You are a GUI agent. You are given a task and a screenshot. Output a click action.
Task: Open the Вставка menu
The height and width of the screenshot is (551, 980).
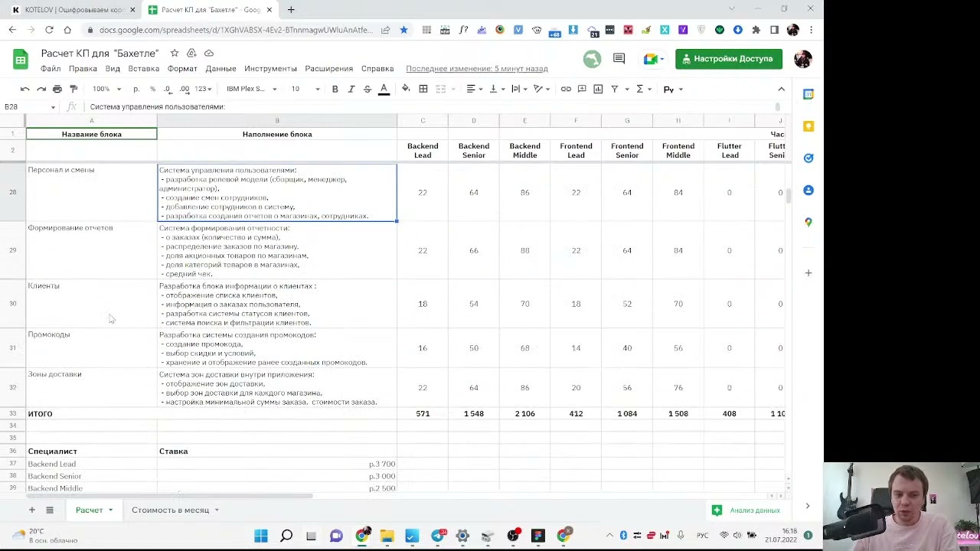pos(144,68)
